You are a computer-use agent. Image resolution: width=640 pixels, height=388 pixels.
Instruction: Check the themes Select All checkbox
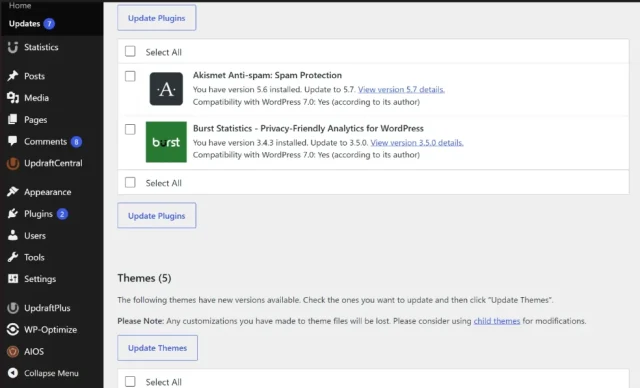[x=130, y=381]
